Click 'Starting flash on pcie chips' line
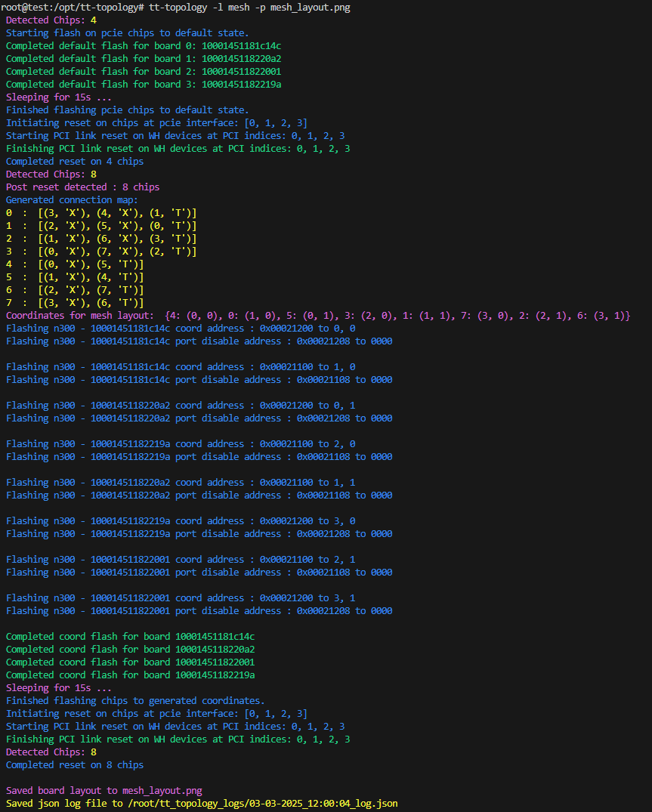This screenshot has width=652, height=812. point(127,33)
